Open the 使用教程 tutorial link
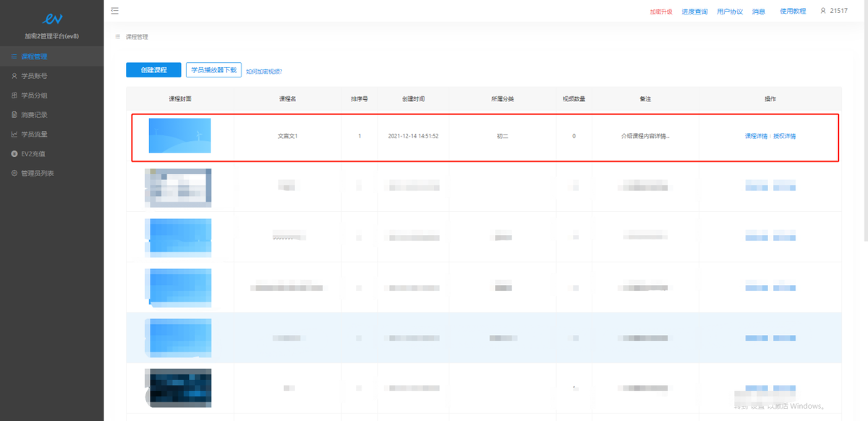Image resolution: width=868 pixels, height=421 pixels. pos(793,12)
